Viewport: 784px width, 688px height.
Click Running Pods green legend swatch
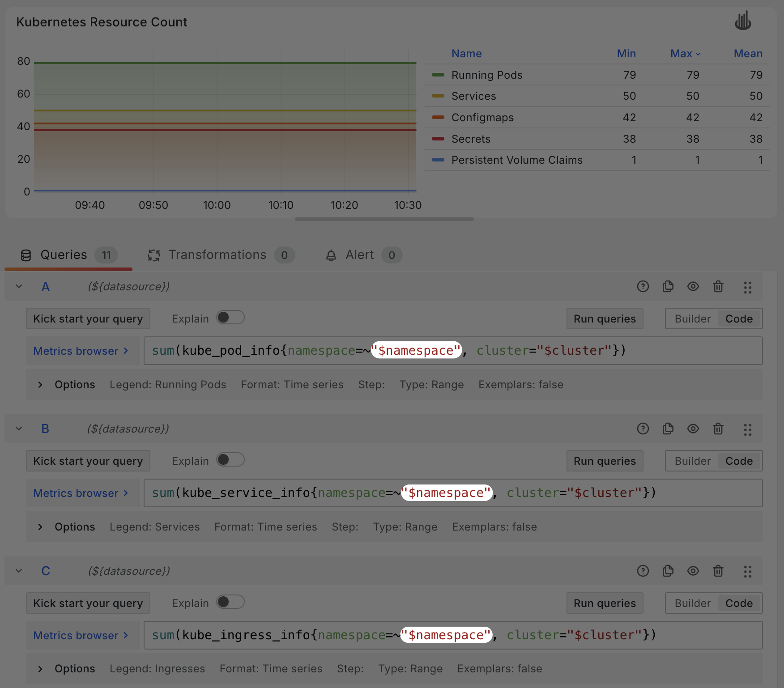click(x=438, y=75)
